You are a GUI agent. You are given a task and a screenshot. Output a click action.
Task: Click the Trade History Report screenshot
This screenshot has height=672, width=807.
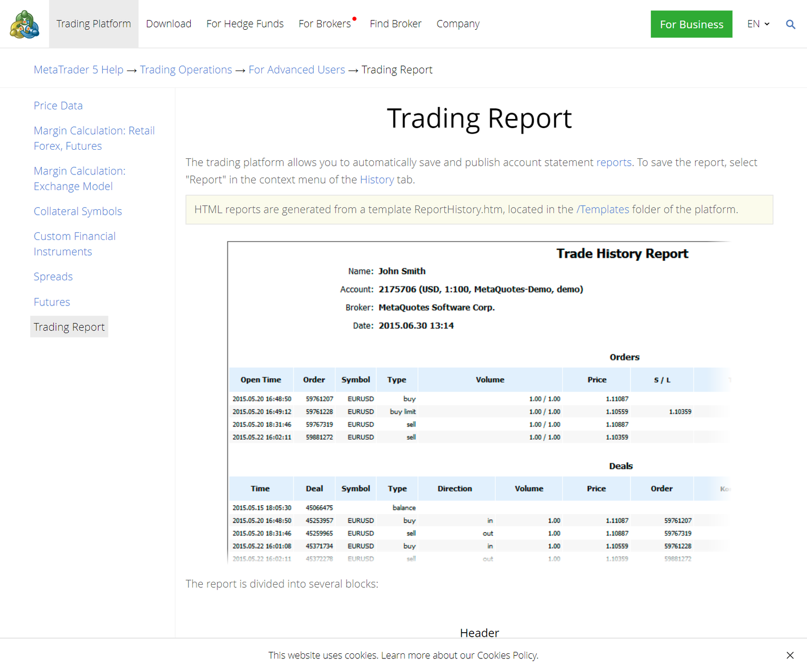(x=479, y=402)
